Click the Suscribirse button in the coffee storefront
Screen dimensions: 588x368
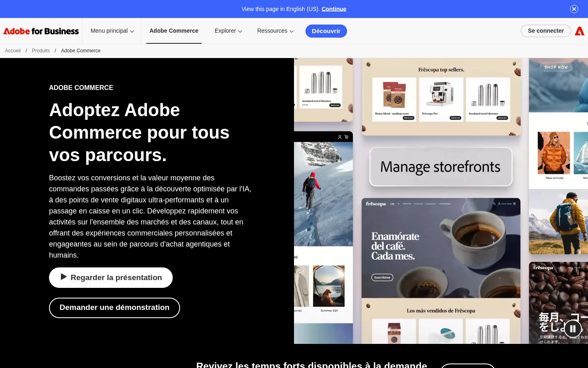(x=382, y=277)
